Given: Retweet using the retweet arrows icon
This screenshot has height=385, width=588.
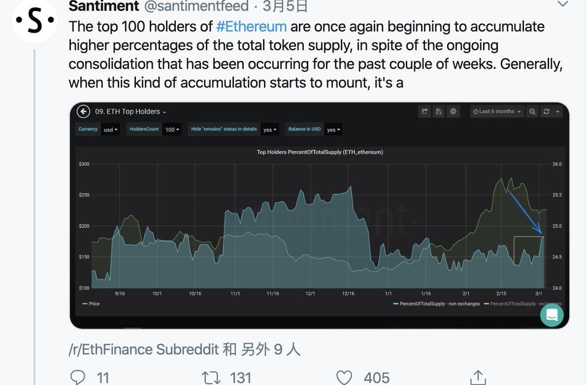Looking at the screenshot, I should coord(211,378).
